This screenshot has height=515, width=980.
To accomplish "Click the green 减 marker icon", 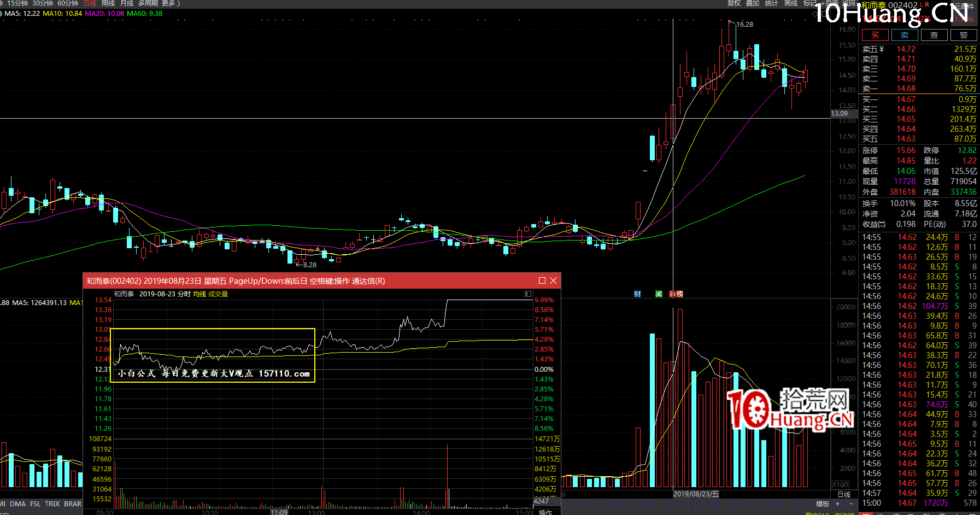I will [x=659, y=294].
